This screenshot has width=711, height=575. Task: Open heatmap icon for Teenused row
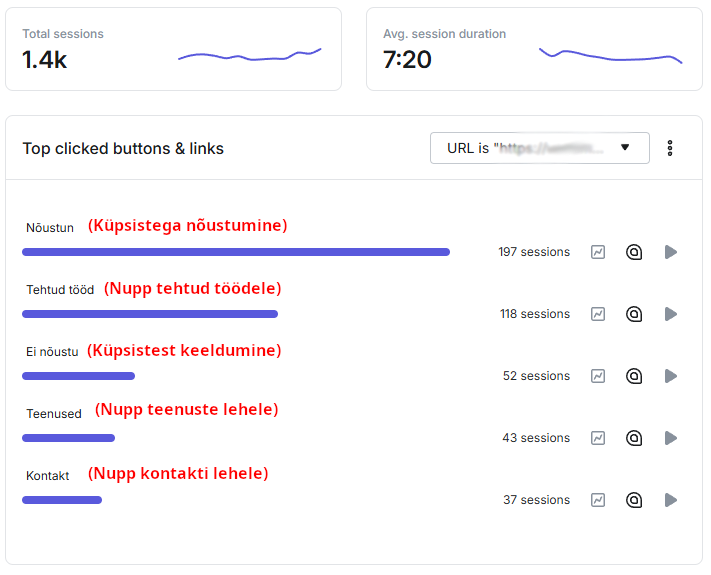(x=634, y=438)
